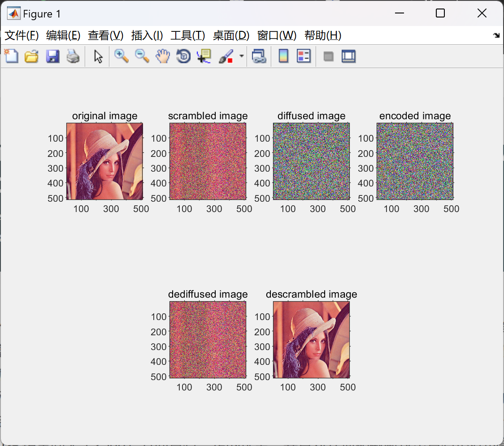Open the 桌面(D) menu
This screenshot has height=446, width=504.
coord(231,35)
